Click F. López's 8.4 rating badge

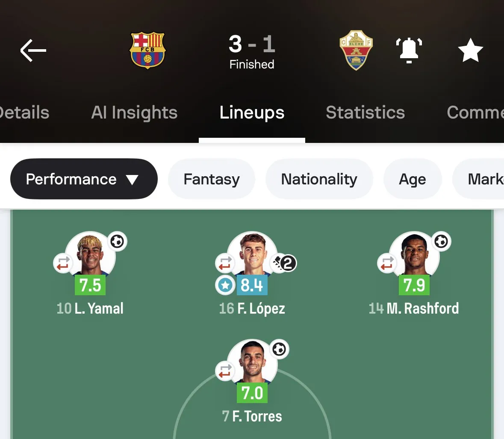coord(252,285)
